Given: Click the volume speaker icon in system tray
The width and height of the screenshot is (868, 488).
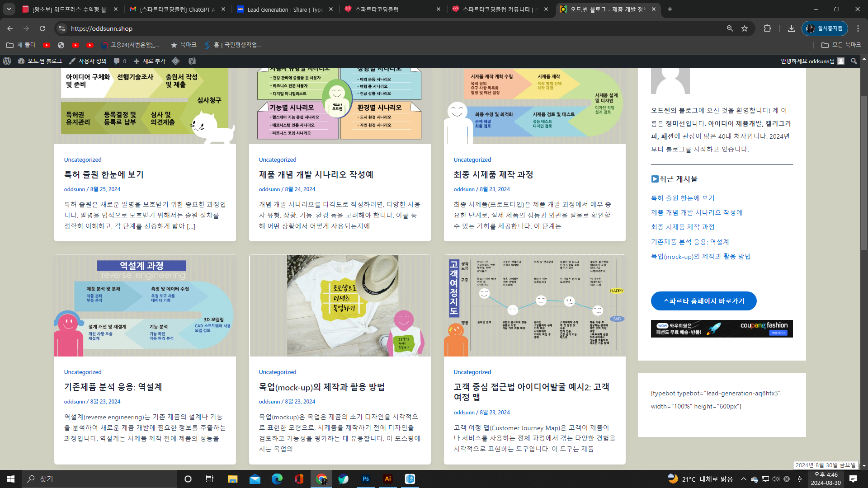Looking at the screenshot, I should pos(776,479).
